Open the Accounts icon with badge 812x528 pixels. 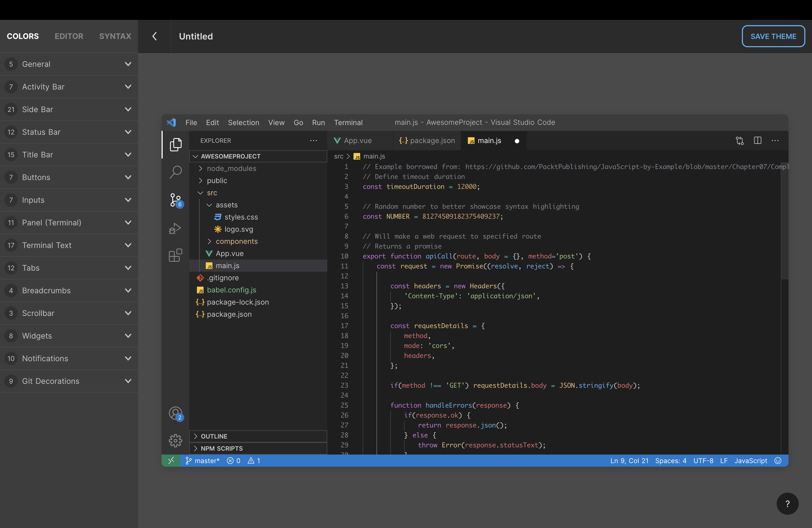[175, 413]
